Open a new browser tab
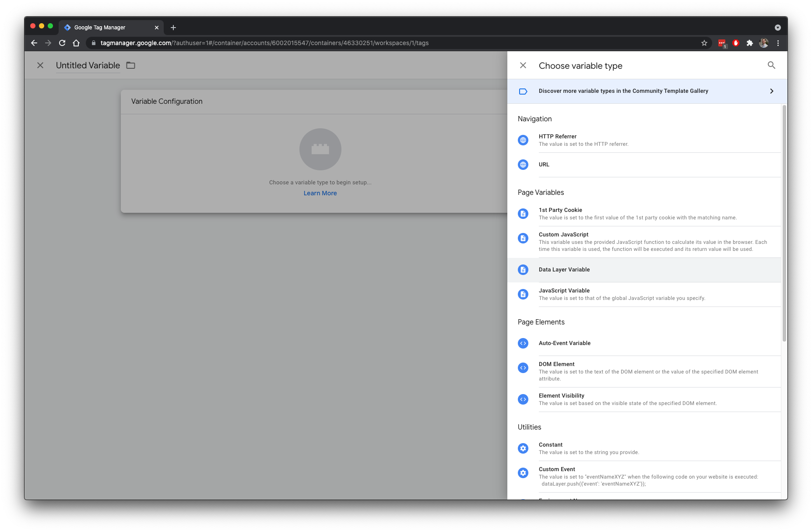 tap(173, 28)
